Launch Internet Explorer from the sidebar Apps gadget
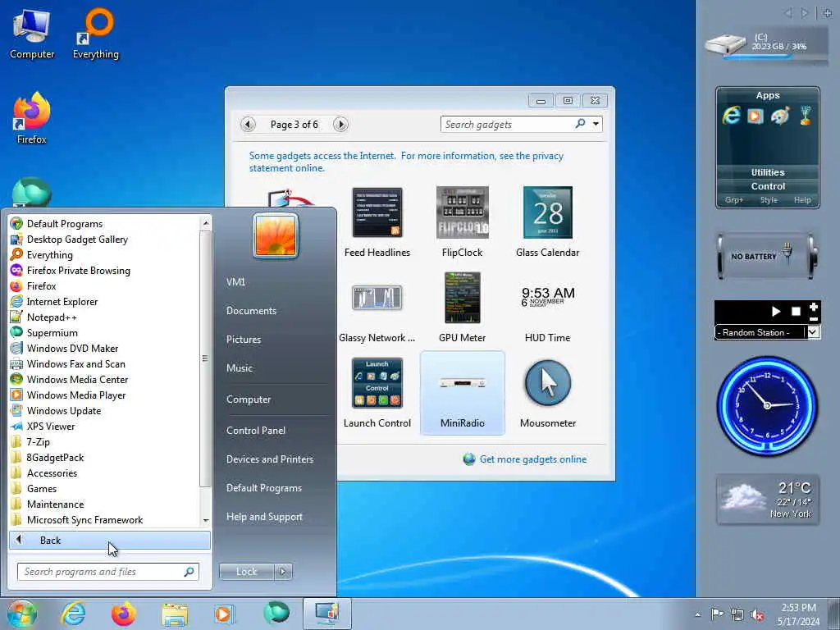The width and height of the screenshot is (840, 630). click(731, 116)
